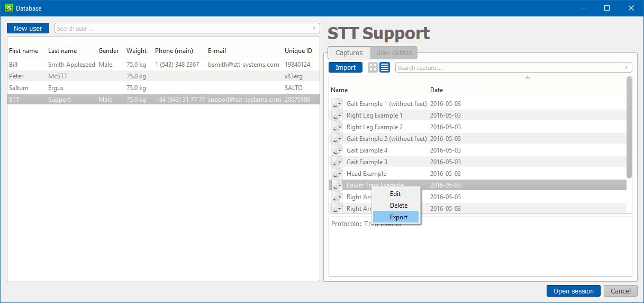644x303 pixels.
Task: Select Gait Example 2 (without feet) capture
Action: click(x=478, y=139)
